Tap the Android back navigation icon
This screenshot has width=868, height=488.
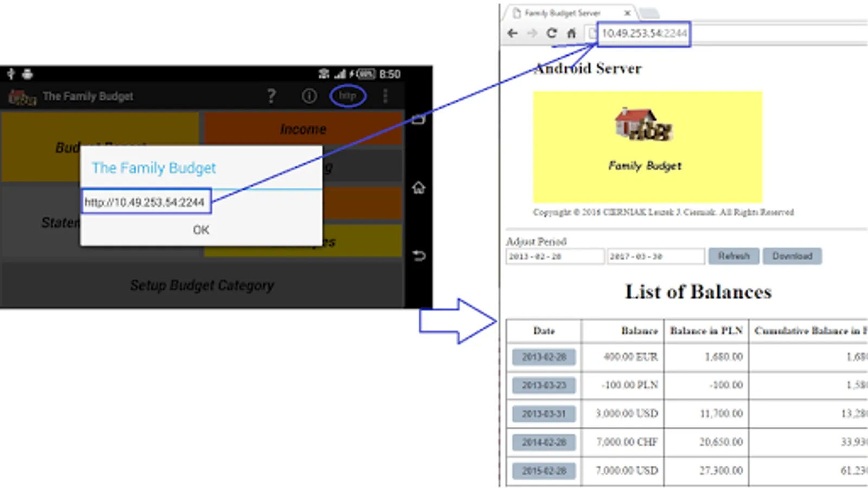pyautogui.click(x=418, y=255)
